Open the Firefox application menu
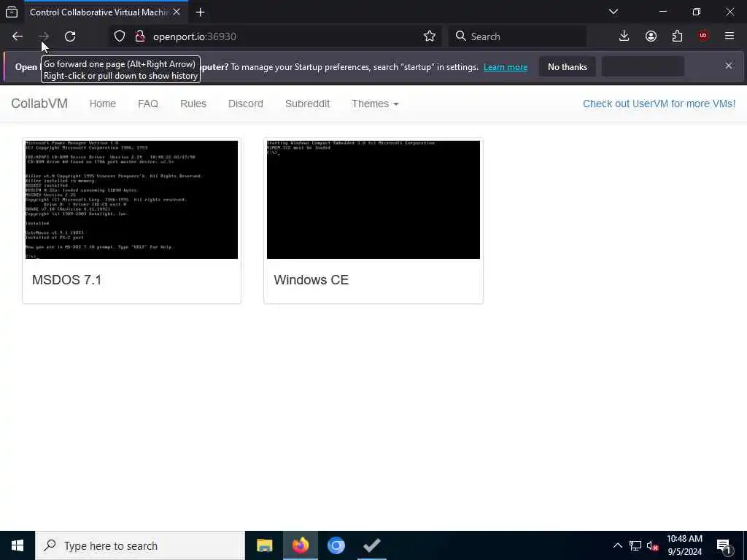 (x=729, y=36)
